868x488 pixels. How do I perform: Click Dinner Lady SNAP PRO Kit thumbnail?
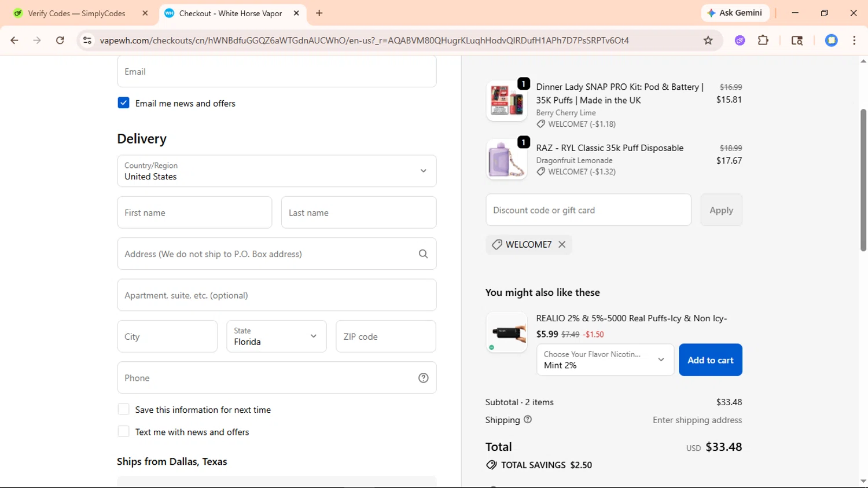[506, 101]
